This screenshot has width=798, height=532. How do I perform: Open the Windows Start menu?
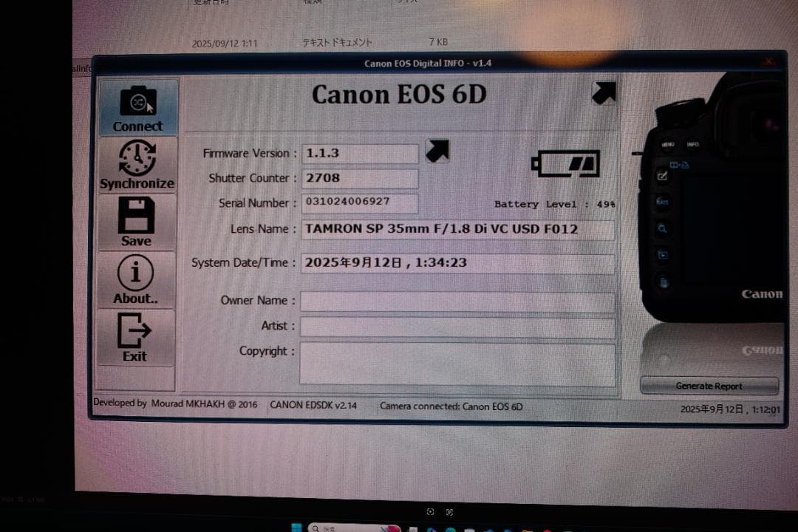pos(296,528)
